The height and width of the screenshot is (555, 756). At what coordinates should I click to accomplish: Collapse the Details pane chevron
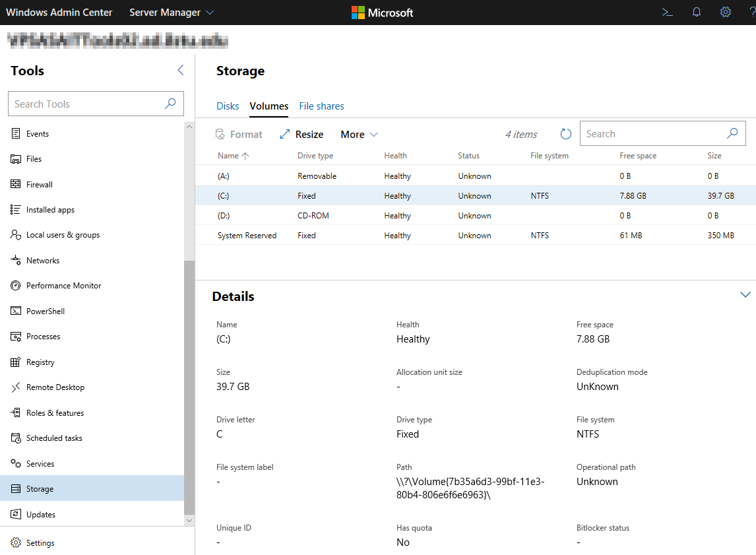[x=745, y=294]
